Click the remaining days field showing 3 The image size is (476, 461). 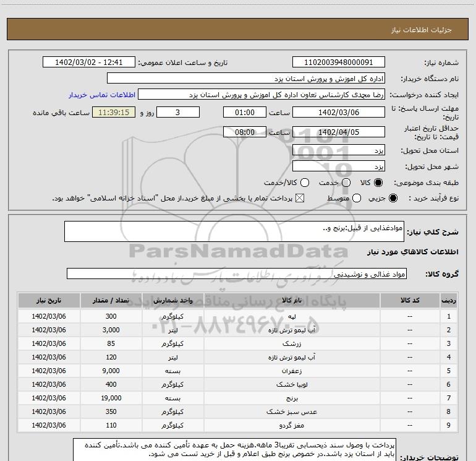[x=178, y=112]
